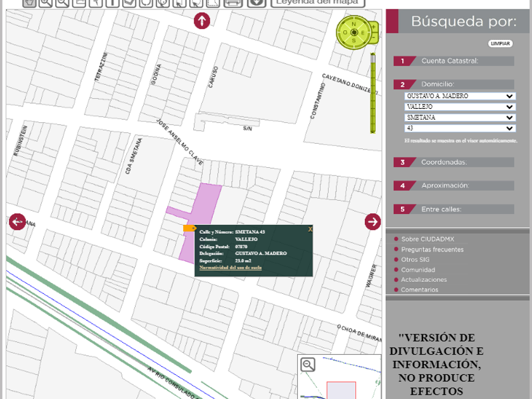Viewport: 532px width, 399px height.
Task: Open Actualizaciones link
Action: [424, 279]
